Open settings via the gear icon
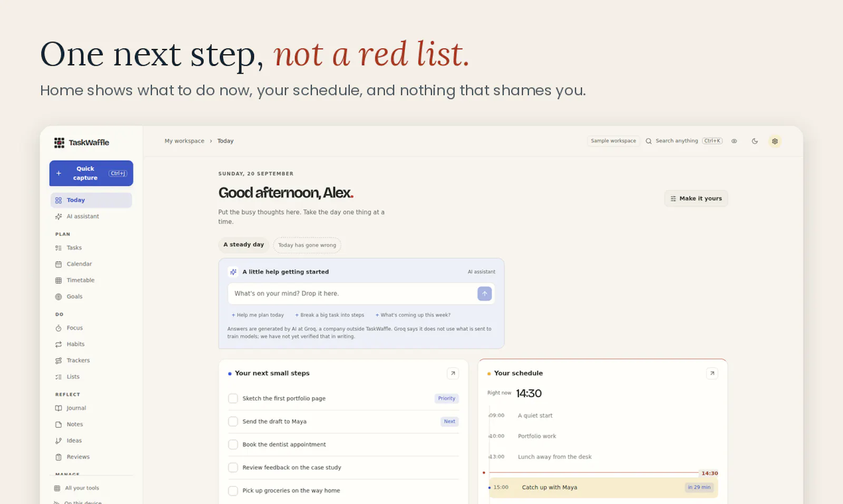This screenshot has width=843, height=504. [x=775, y=141]
